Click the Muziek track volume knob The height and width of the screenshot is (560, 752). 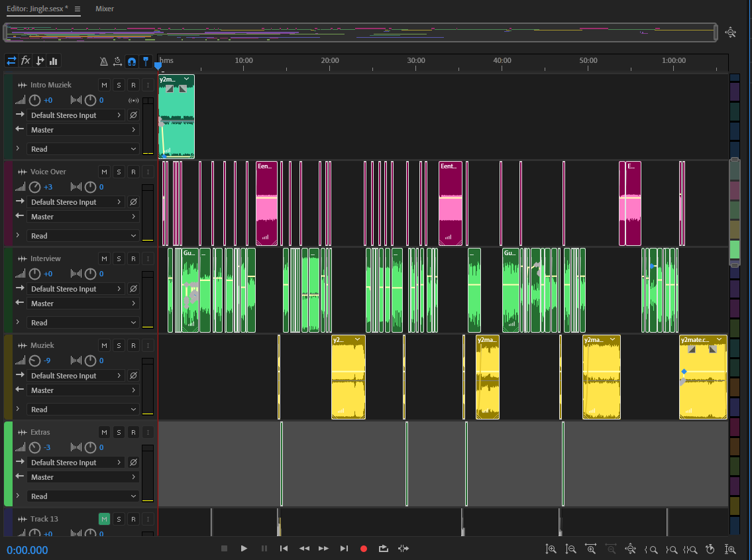[x=34, y=361]
